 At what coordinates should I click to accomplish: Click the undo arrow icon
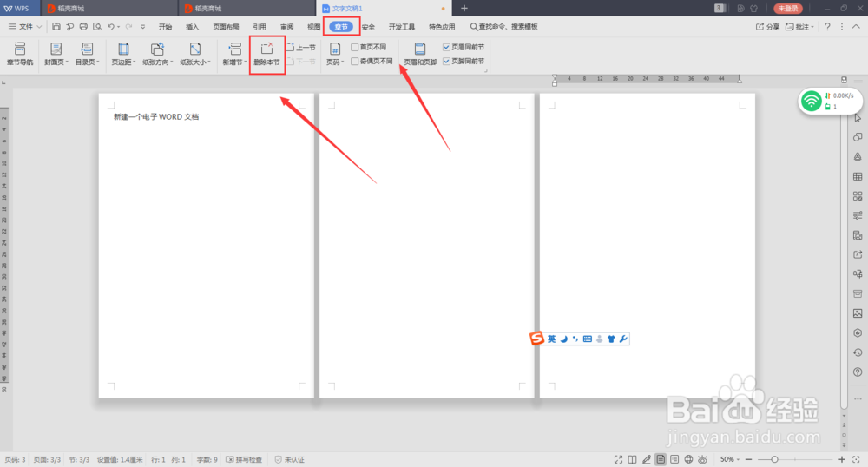pyautogui.click(x=111, y=27)
